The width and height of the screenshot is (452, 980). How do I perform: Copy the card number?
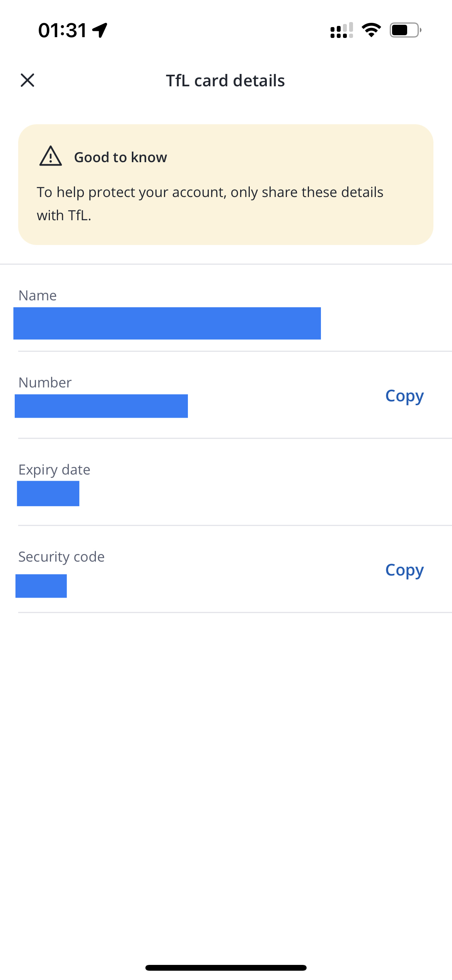404,396
